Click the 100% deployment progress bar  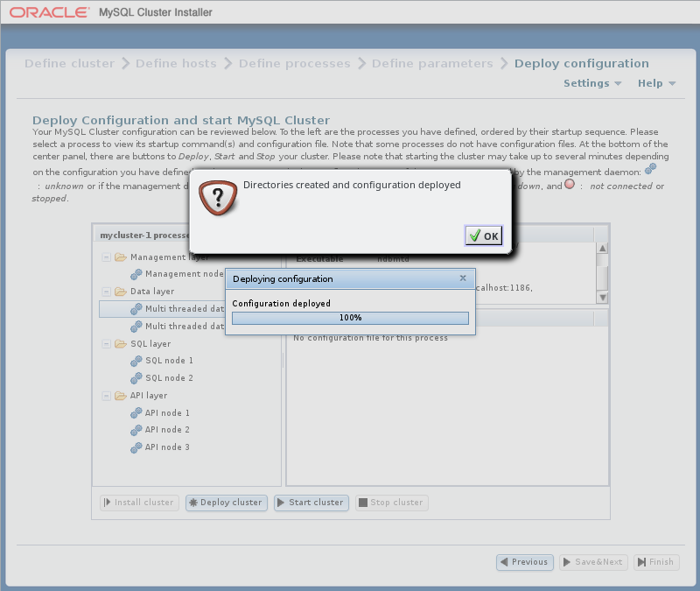[350, 318]
